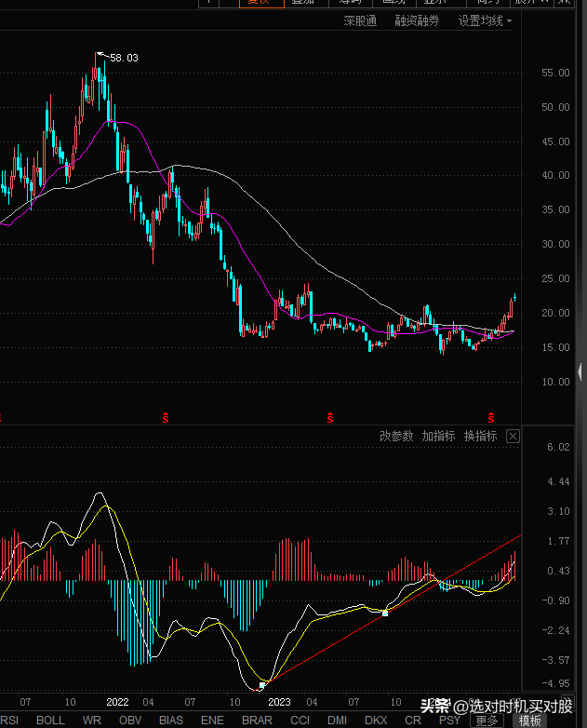Viewport: 587px width, 728px height.
Task: Switch to the BOLL indicator tab
Action: coord(50,721)
